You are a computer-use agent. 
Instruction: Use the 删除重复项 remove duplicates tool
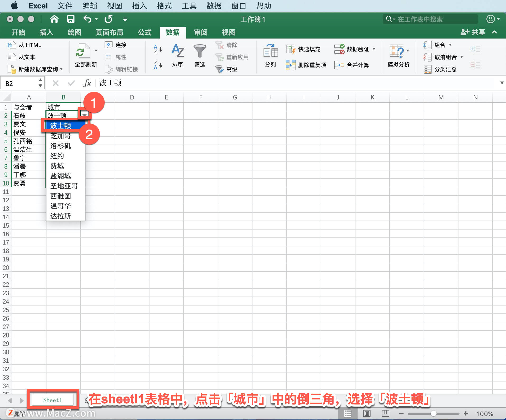306,65
